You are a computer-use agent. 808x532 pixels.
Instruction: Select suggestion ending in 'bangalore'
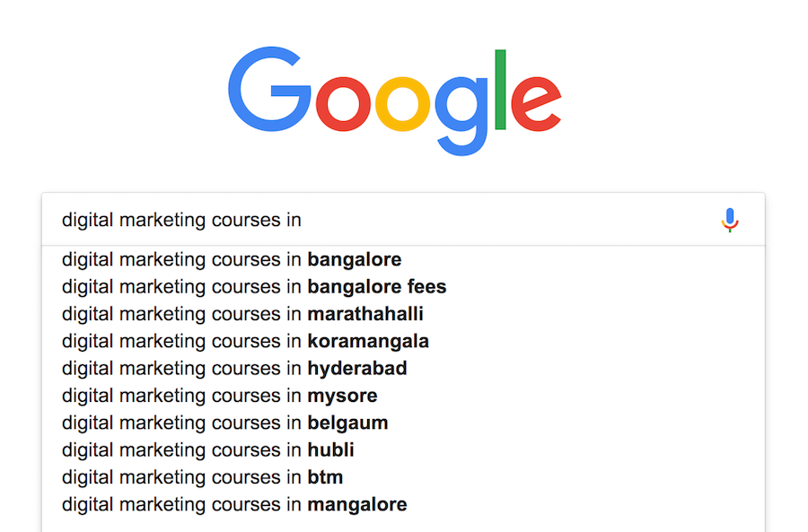coord(403,259)
